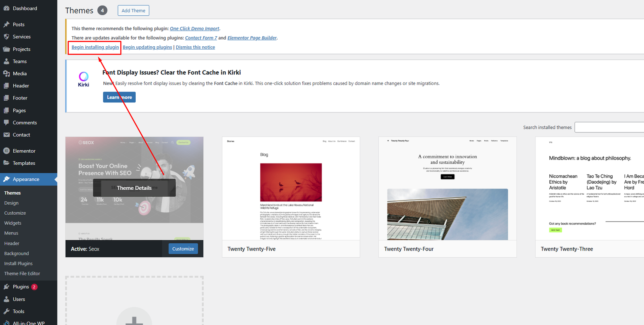Click the Comments speech bubble icon

(6, 122)
